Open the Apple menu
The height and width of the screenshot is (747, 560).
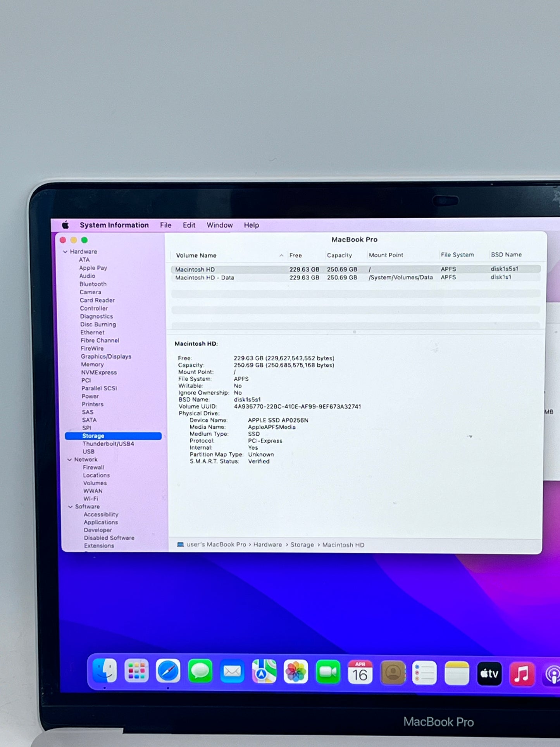pos(65,225)
